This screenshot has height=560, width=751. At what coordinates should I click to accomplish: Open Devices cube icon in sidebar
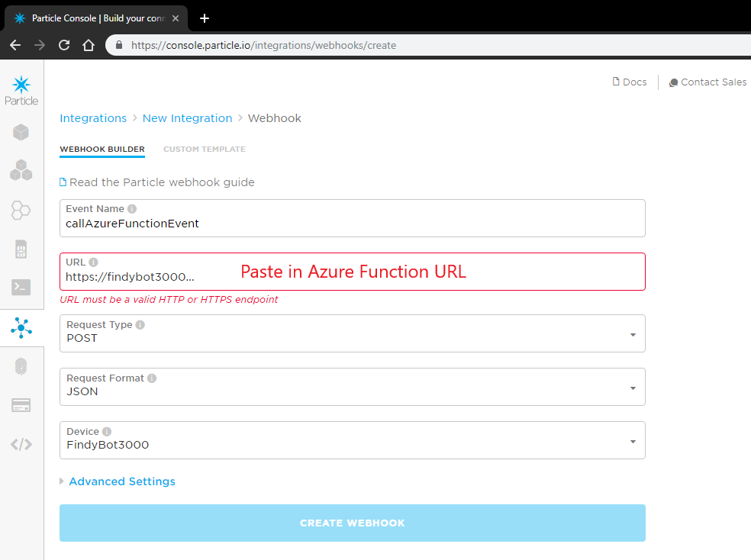click(x=21, y=132)
